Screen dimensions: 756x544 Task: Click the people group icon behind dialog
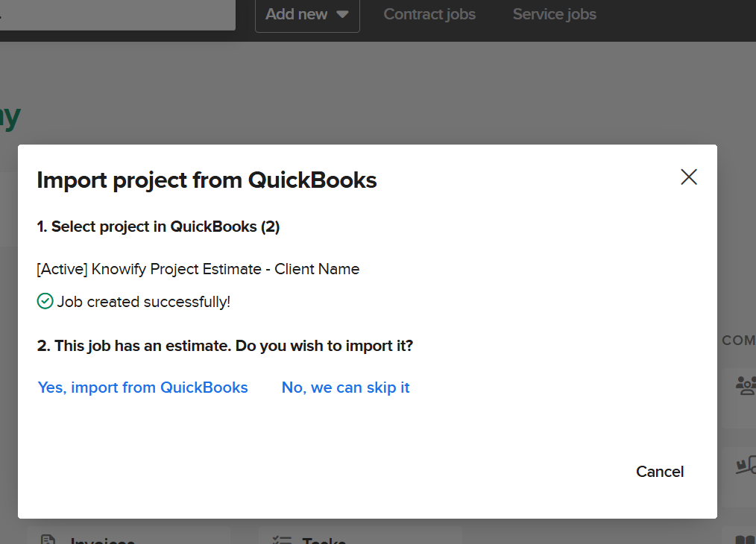745,385
